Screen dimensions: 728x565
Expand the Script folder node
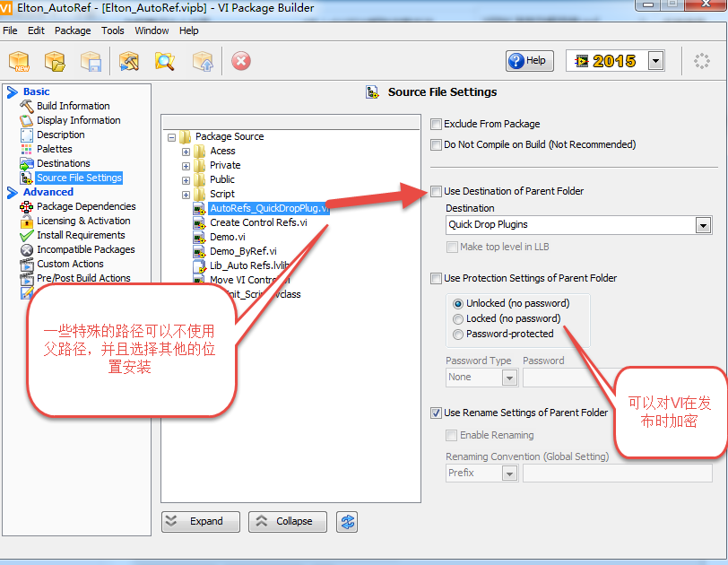click(186, 195)
